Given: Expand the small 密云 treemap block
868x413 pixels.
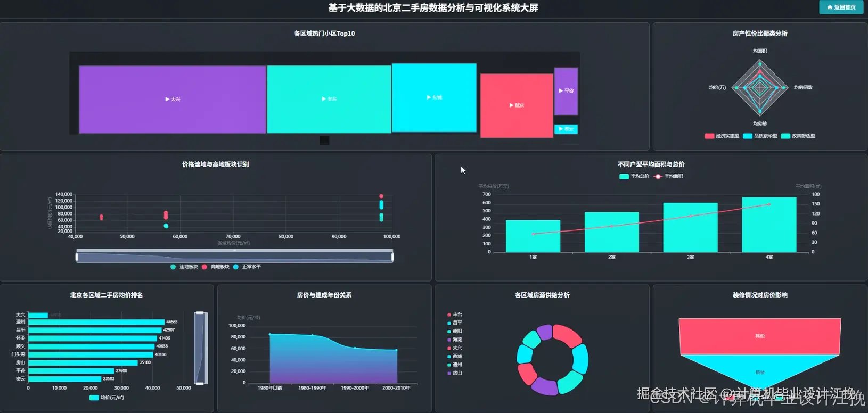Looking at the screenshot, I should pyautogui.click(x=566, y=129).
